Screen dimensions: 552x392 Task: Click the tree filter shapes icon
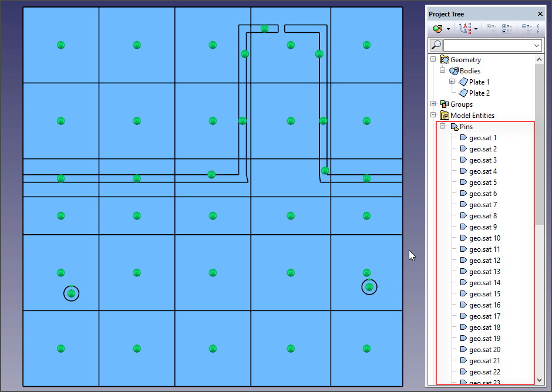[437, 28]
